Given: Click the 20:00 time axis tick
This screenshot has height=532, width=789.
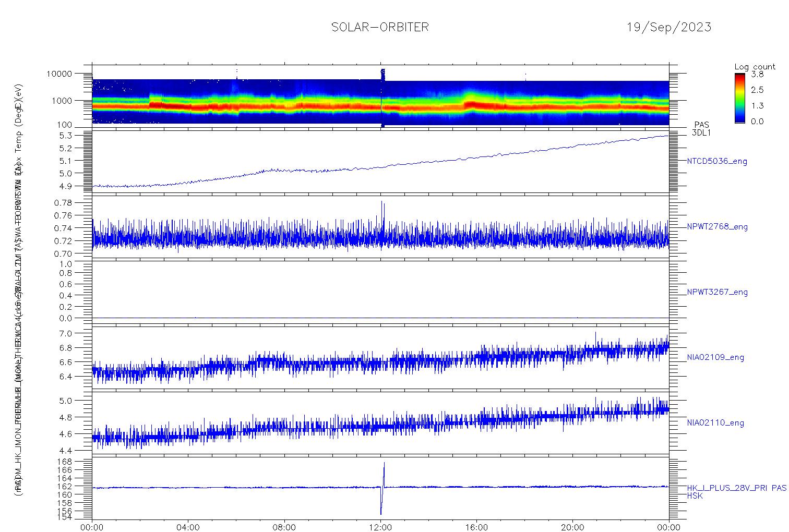Looking at the screenshot, I should point(572,527).
